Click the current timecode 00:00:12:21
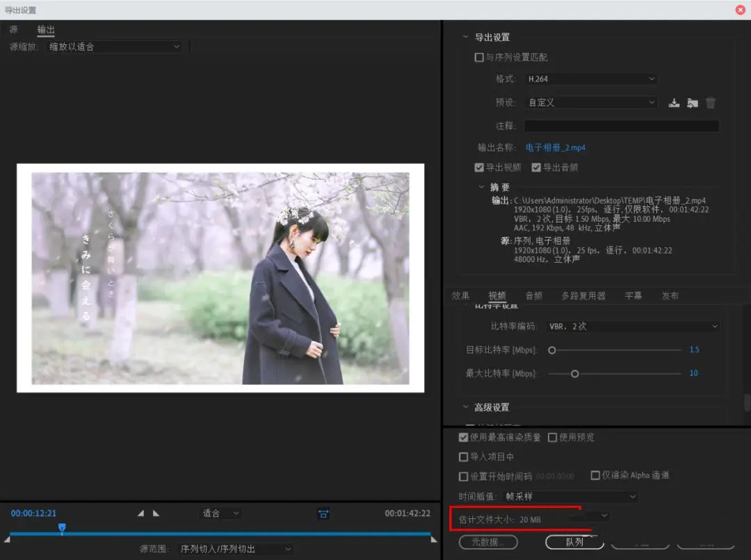The height and width of the screenshot is (560, 751). [33, 513]
